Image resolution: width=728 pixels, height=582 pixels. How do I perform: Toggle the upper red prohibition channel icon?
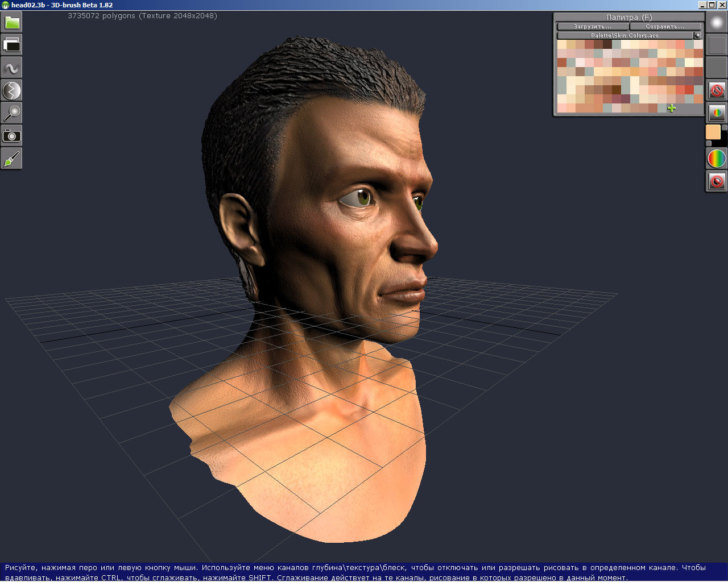717,90
